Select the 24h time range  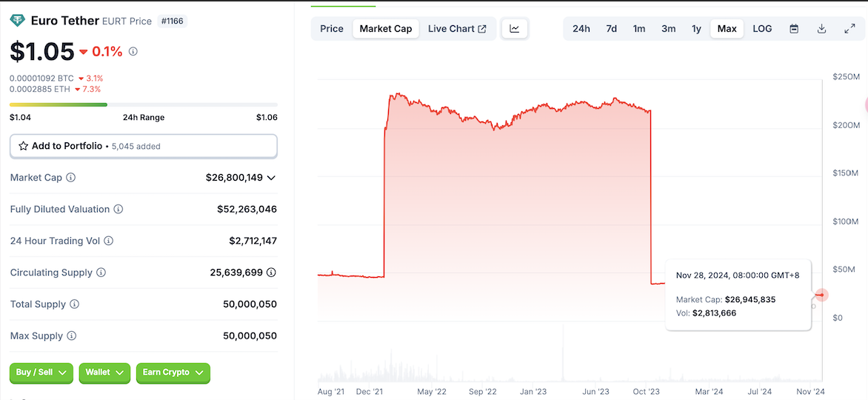tap(581, 29)
